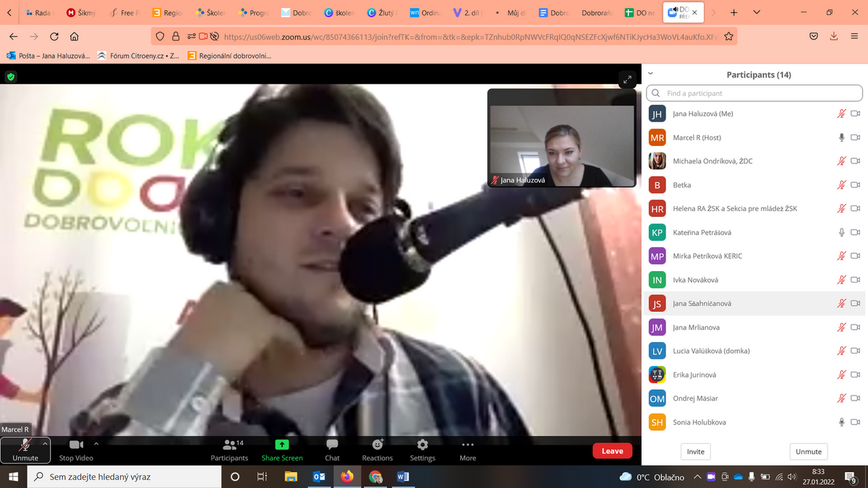
Task: Toggle the Participants panel from toolbar
Action: [229, 450]
